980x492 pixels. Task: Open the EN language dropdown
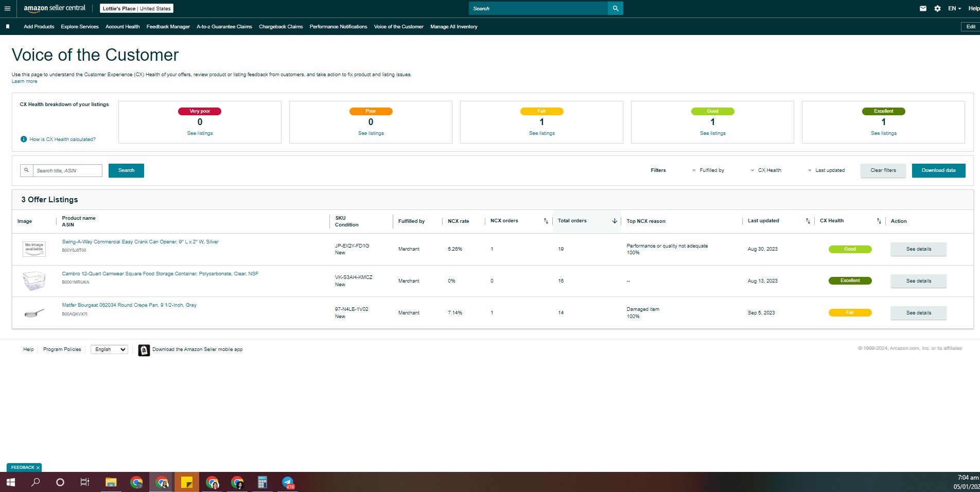pyautogui.click(x=954, y=8)
